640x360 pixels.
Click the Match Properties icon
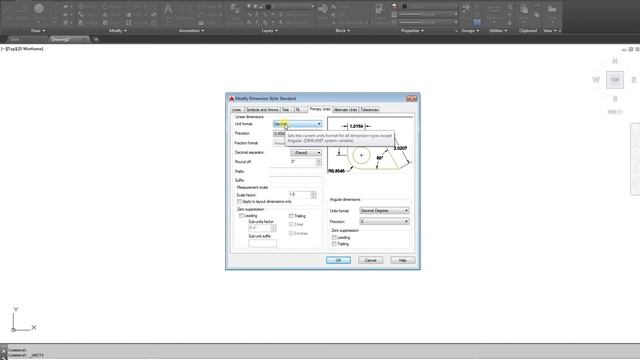coord(379,8)
